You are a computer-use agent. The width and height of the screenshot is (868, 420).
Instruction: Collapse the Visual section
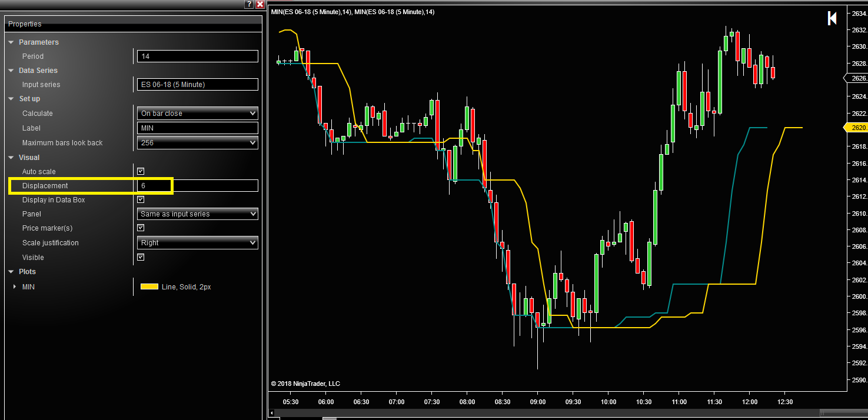(x=11, y=158)
